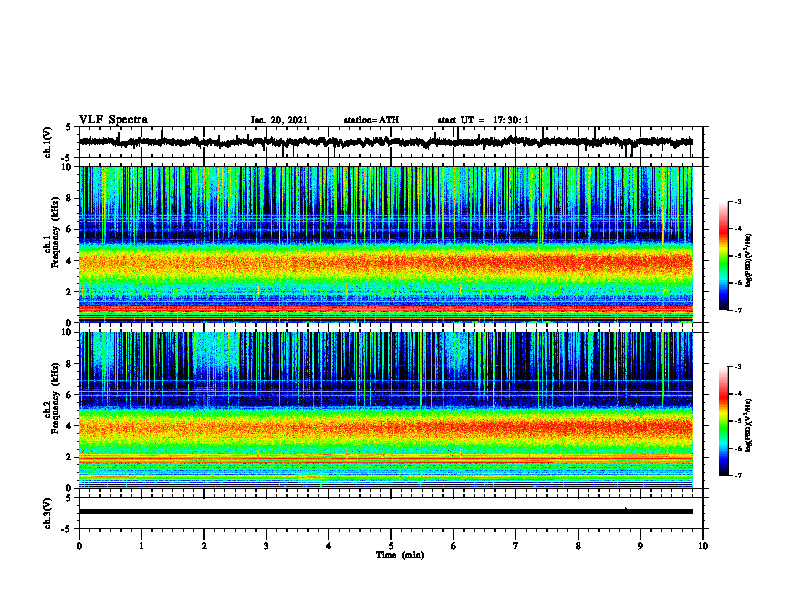
Task: Click the "0" tick label on Time axis
Action: (79, 546)
